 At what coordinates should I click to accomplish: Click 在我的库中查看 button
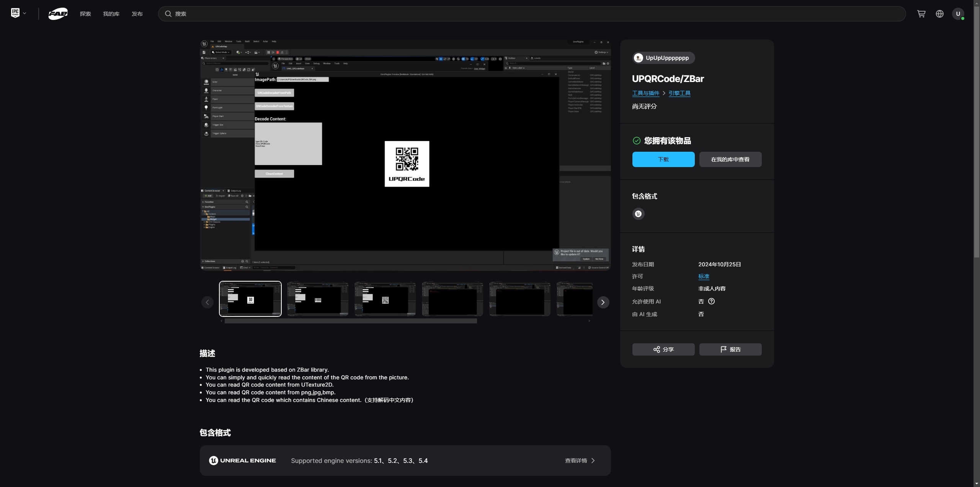tap(730, 159)
